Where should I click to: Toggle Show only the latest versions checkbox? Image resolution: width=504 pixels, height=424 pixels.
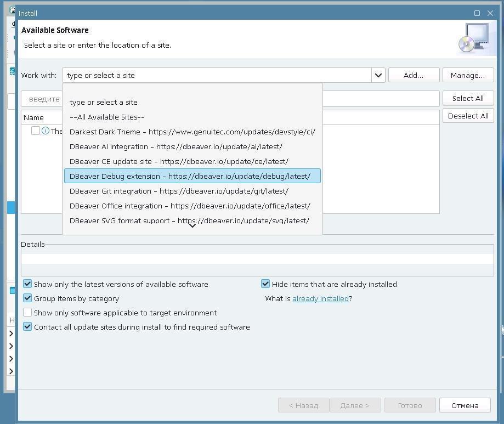pyautogui.click(x=27, y=284)
